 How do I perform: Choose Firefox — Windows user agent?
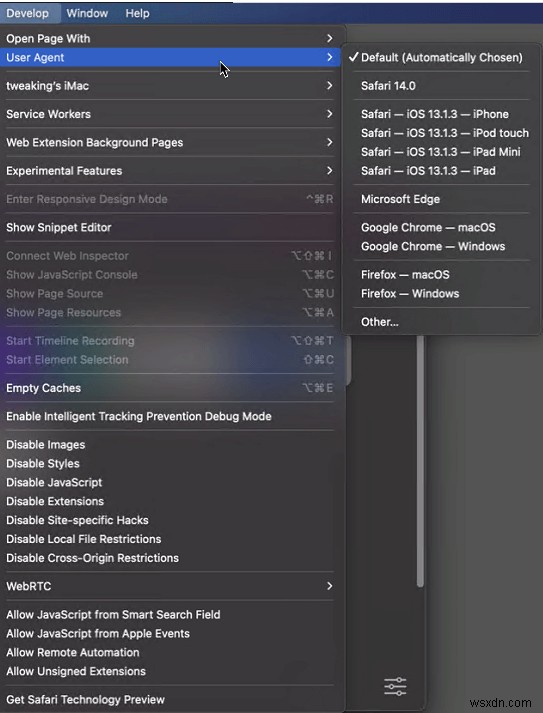441,294
